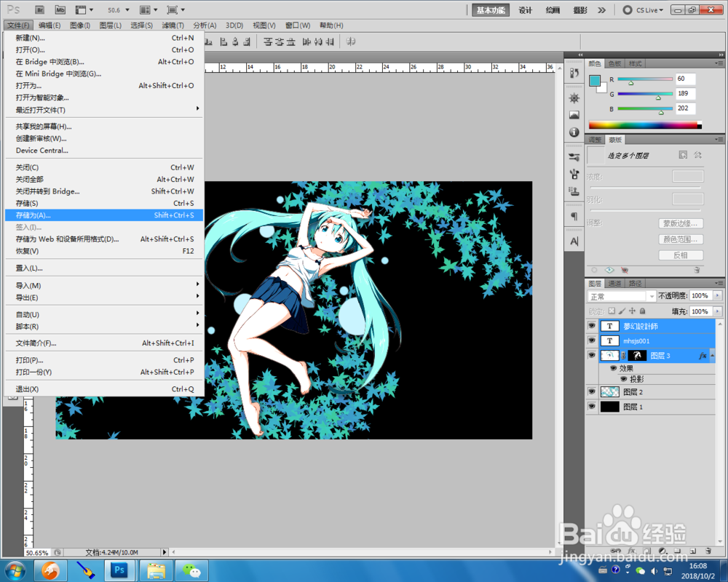
Task: Toggle lock transparent pixels in Layers panel
Action: tap(612, 311)
